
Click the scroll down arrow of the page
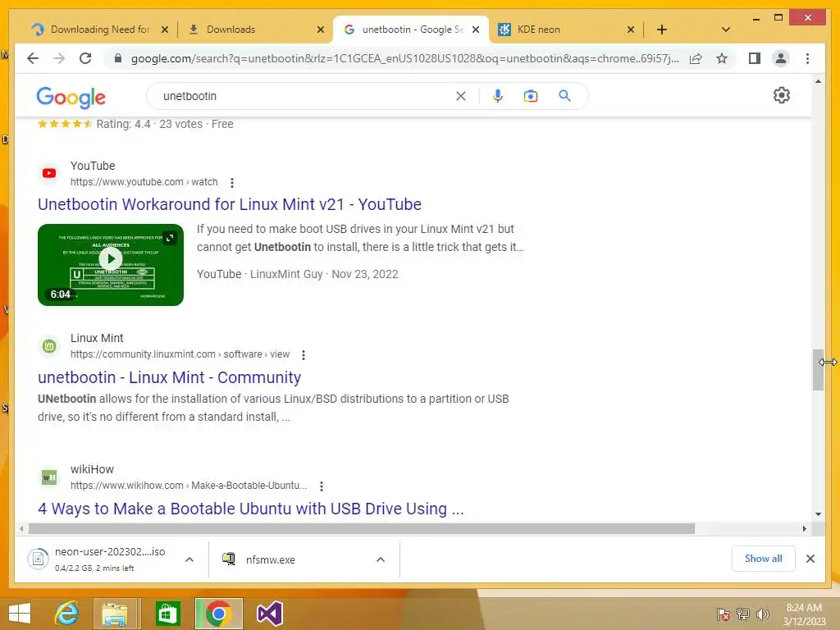[818, 514]
